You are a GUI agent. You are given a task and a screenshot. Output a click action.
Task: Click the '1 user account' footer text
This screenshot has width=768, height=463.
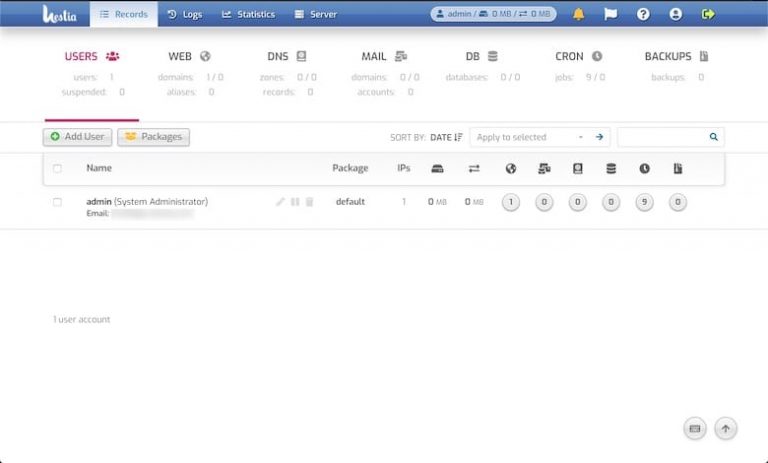(82, 319)
